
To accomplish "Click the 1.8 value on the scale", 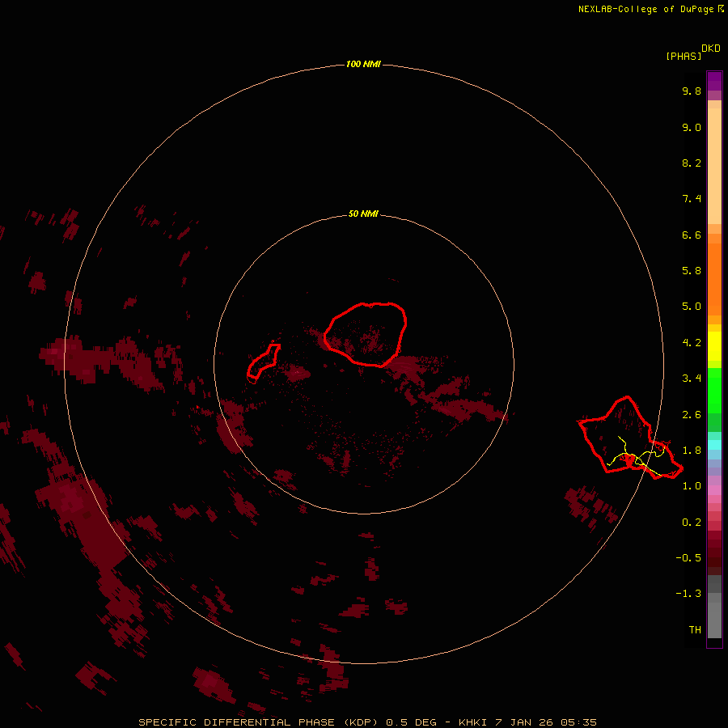I will pos(692,451).
